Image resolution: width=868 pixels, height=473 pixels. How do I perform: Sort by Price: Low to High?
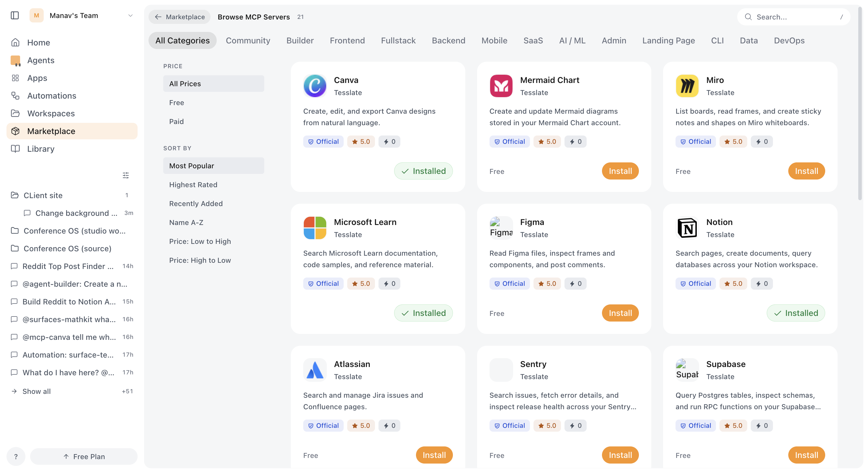[x=214, y=241]
